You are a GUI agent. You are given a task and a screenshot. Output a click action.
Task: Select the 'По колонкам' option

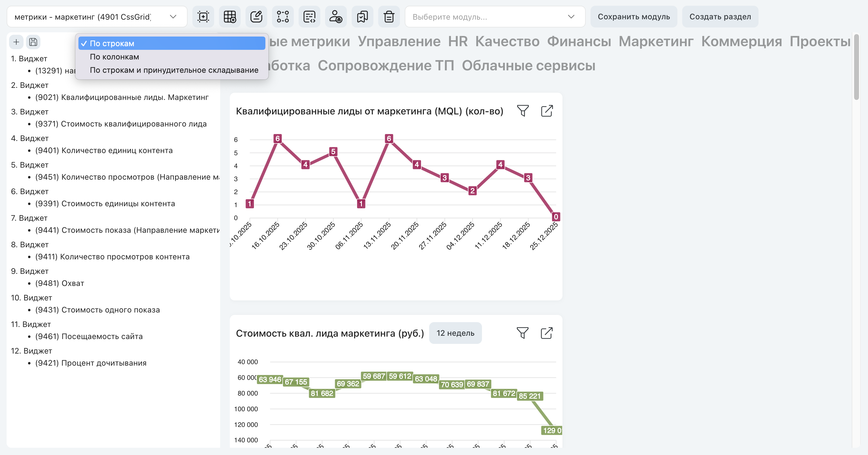coord(172,57)
